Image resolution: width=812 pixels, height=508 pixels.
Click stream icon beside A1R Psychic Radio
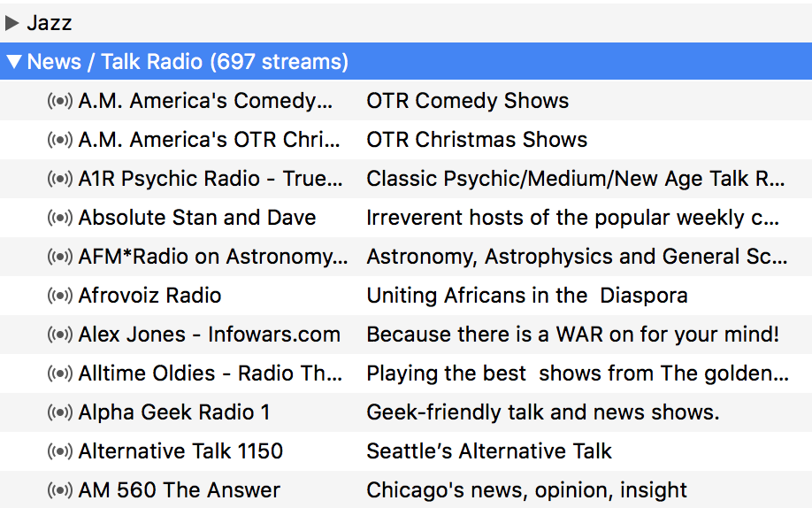60,178
